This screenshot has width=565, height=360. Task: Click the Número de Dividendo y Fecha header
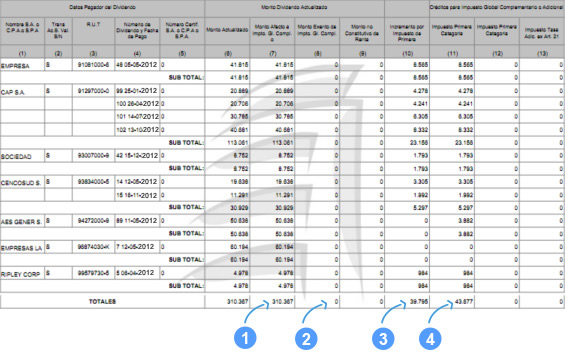[x=137, y=30]
